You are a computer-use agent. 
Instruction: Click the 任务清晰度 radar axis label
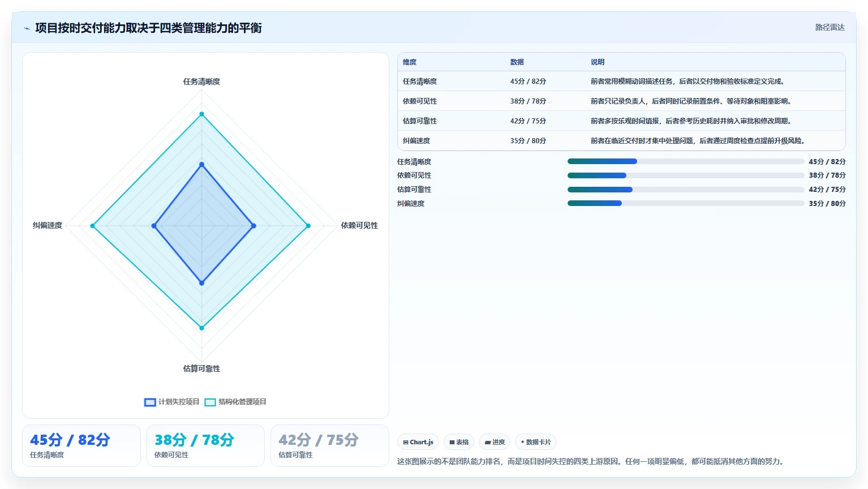coord(201,82)
